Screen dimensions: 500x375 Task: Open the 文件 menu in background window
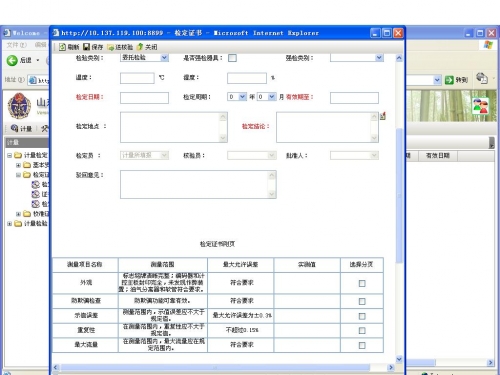click(16, 45)
